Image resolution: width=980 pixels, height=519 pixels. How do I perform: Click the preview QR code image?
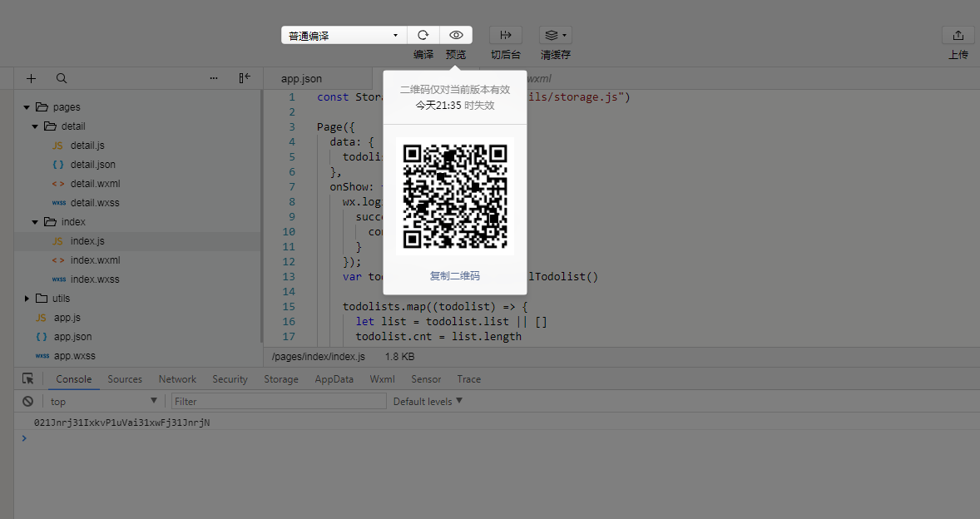(x=455, y=196)
